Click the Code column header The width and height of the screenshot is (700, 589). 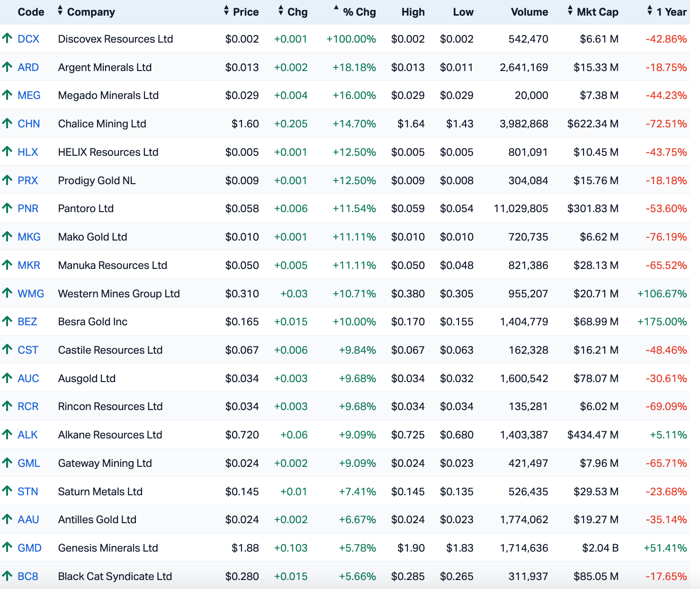point(31,12)
